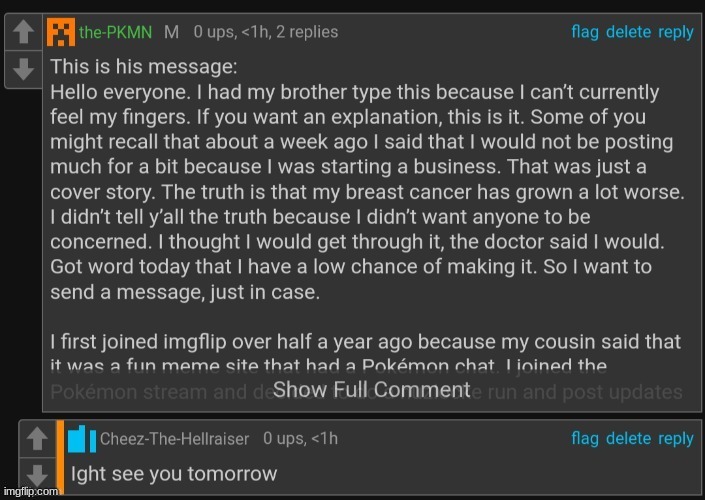Downvote Cheez-The-Hellraiser's reply
The image size is (705, 500).
[36, 473]
